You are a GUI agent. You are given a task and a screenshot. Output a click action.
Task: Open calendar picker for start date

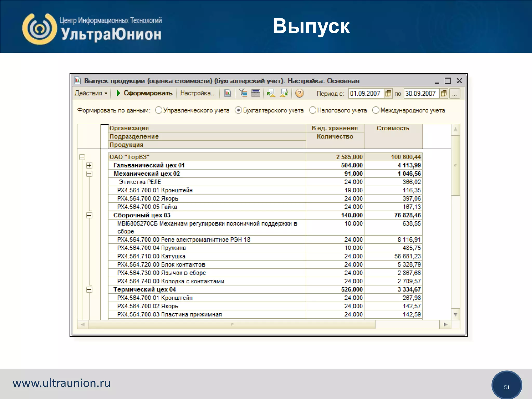point(388,93)
